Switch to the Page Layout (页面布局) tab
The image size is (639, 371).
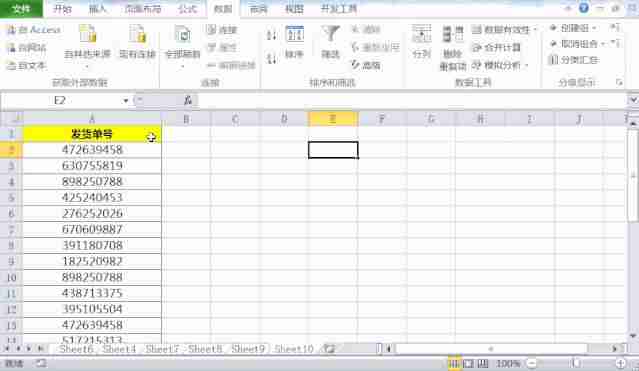(143, 9)
